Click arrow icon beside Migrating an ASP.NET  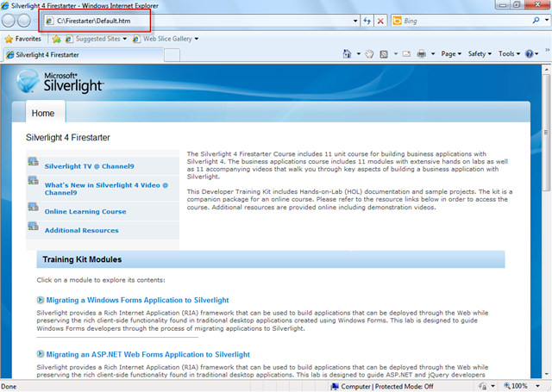coord(41,354)
